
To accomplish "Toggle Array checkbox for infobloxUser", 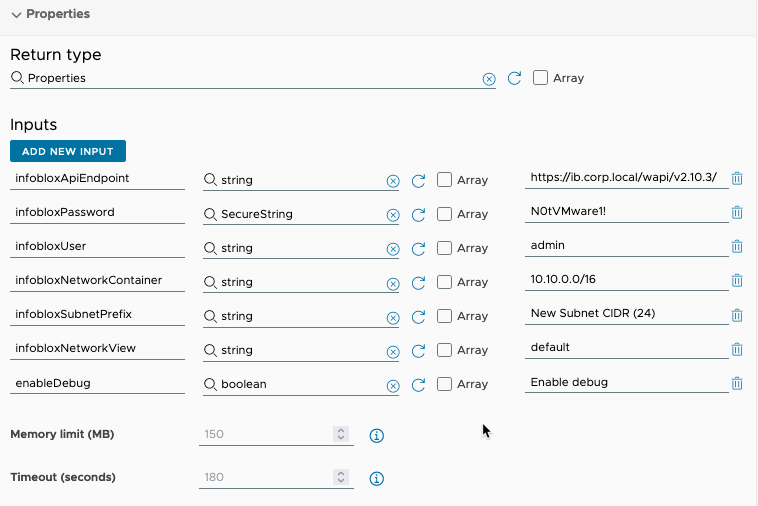I will click(x=445, y=248).
